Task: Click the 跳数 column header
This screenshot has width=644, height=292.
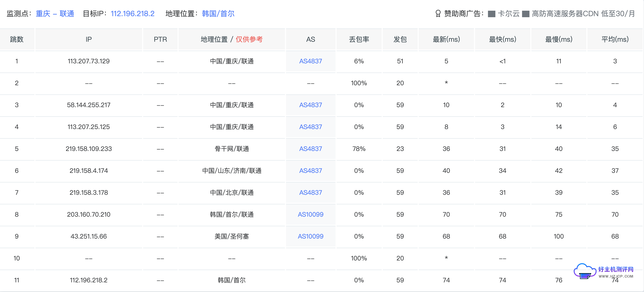Action: tap(17, 39)
